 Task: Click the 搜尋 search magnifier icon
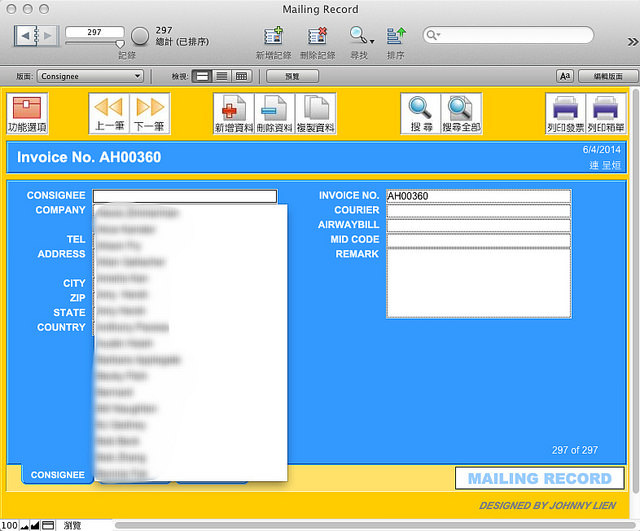tap(421, 113)
